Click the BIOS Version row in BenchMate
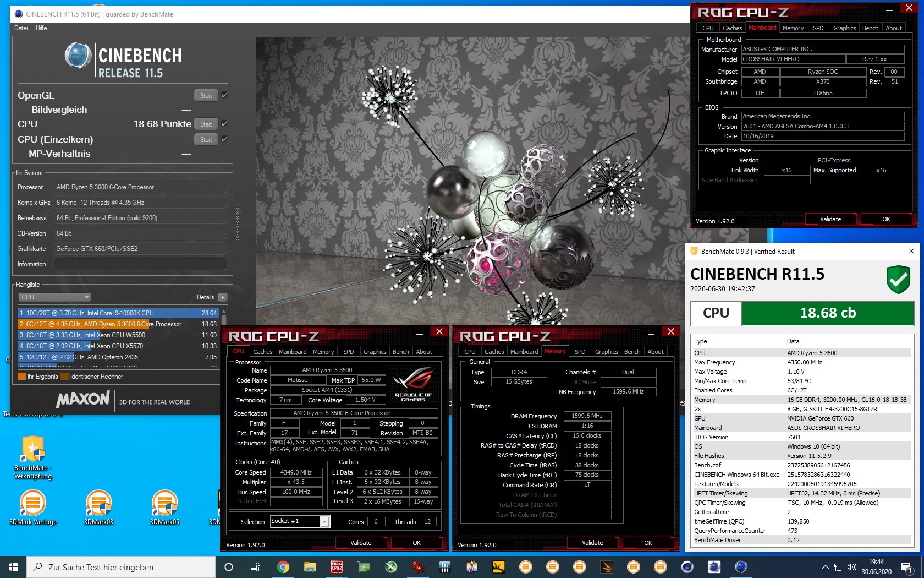The image size is (924, 578). pyautogui.click(x=802, y=437)
